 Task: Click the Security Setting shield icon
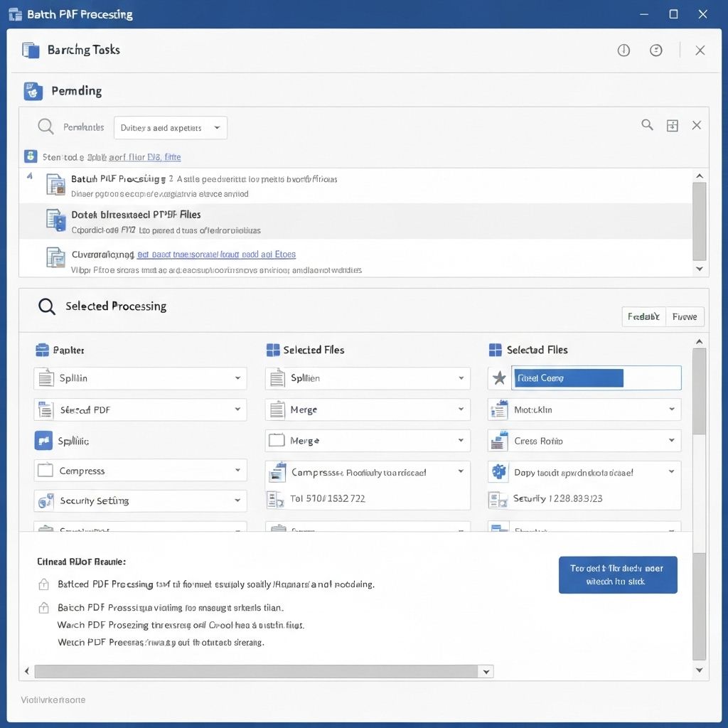pyautogui.click(x=44, y=501)
